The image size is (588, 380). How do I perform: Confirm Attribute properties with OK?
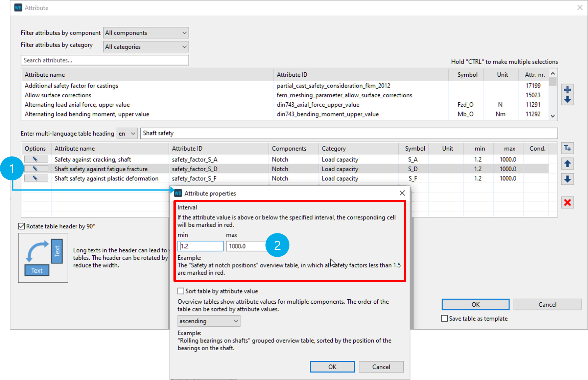click(332, 367)
